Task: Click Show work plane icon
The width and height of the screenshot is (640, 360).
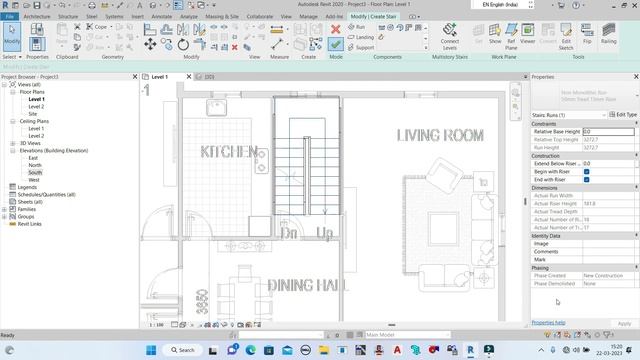Action: 495,33
